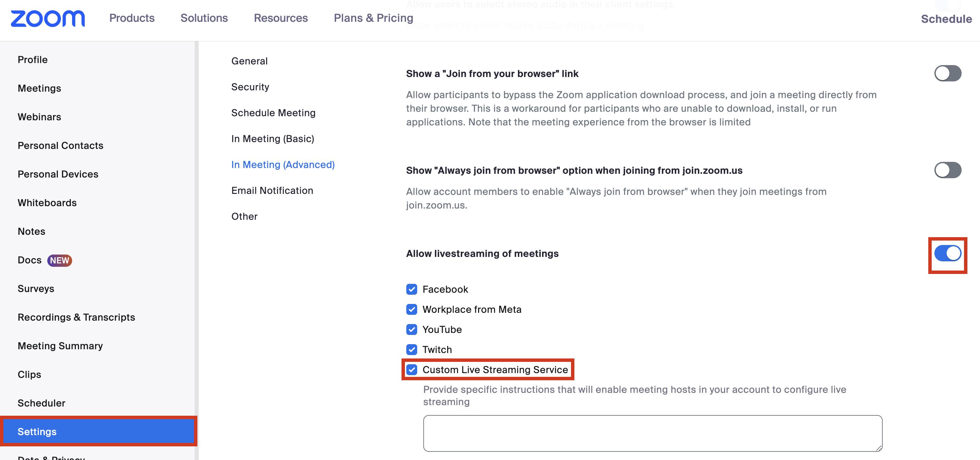The image size is (980, 460).
Task: Uncheck the Facebook checkbox
Action: tap(412, 289)
